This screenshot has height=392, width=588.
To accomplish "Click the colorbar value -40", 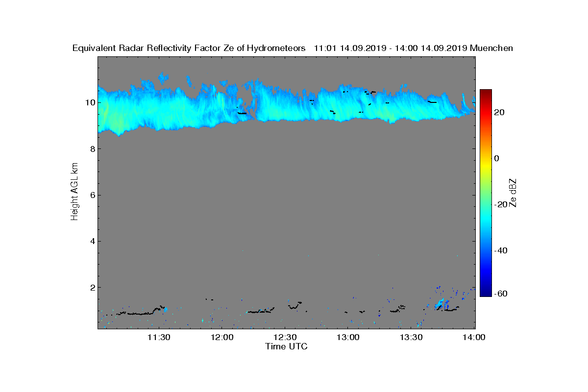I will pyautogui.click(x=500, y=250).
